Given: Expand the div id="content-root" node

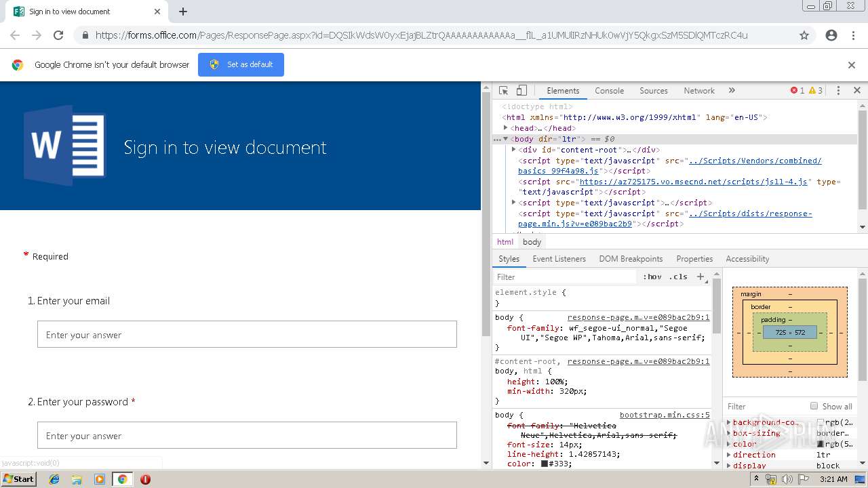Looking at the screenshot, I should click(x=513, y=150).
